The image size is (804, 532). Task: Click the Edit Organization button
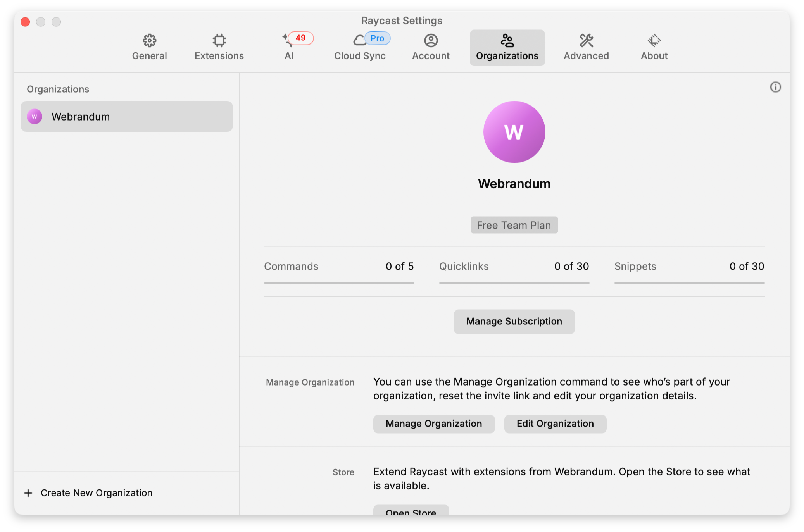click(555, 424)
